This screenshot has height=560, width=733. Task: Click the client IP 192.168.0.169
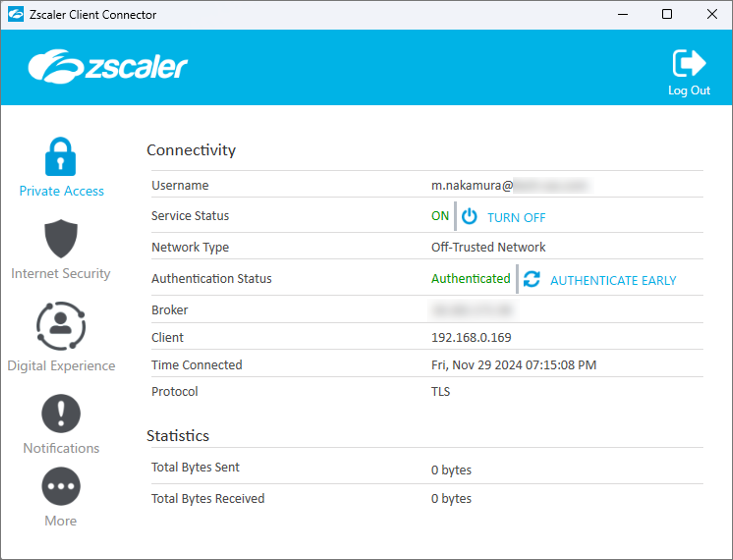pyautogui.click(x=471, y=337)
